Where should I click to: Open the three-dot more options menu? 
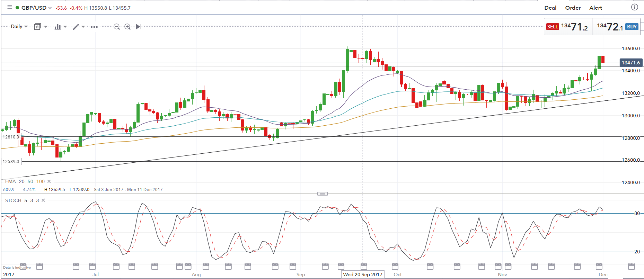tap(94, 27)
